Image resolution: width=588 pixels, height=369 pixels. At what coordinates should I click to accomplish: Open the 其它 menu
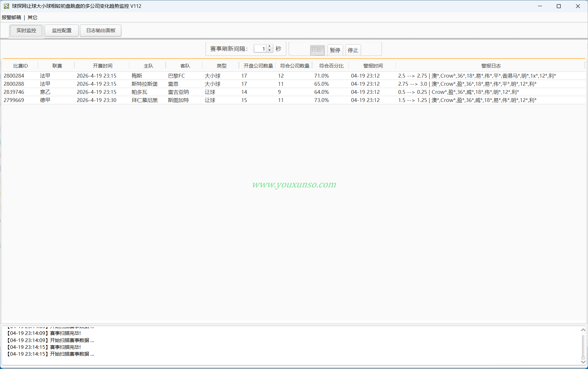tap(33, 18)
